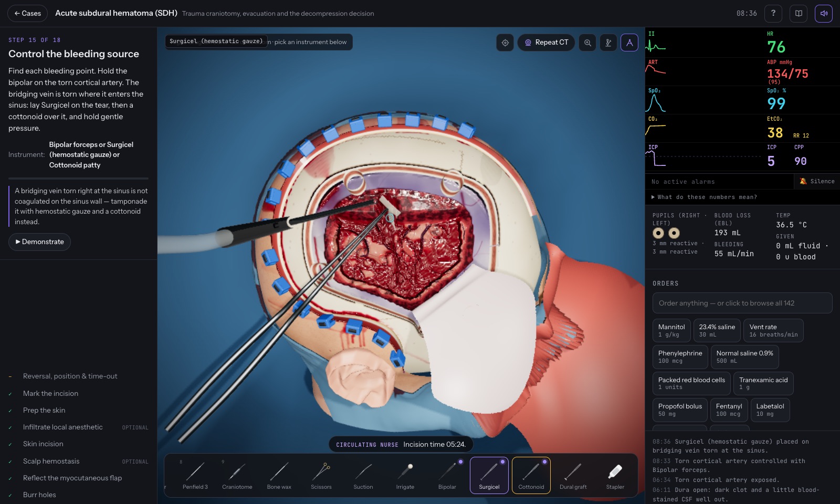The width and height of the screenshot is (840, 504).
Task: Pick the Stapler instrument
Action: (x=615, y=476)
